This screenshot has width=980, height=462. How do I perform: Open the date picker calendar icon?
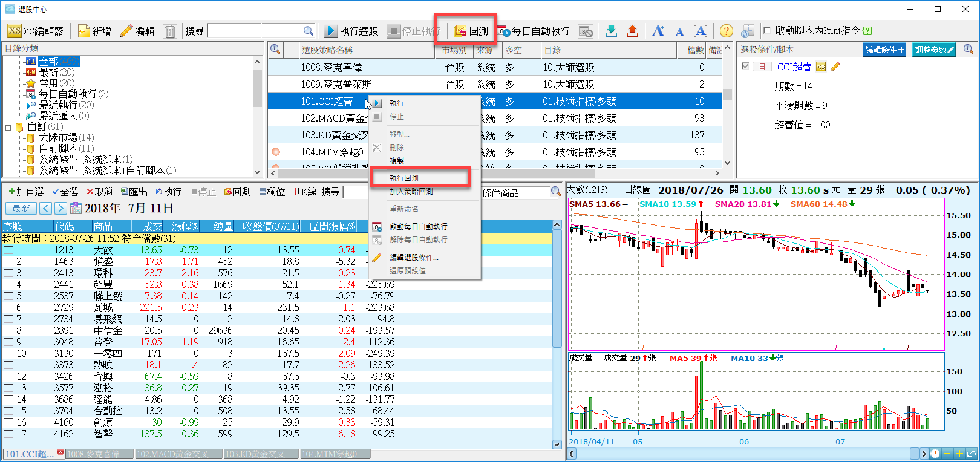pyautogui.click(x=76, y=209)
